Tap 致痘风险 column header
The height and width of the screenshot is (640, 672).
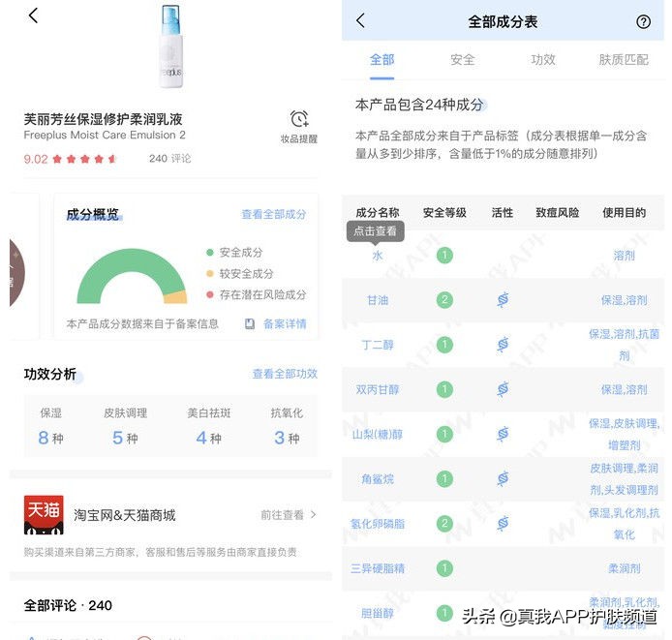(x=557, y=212)
